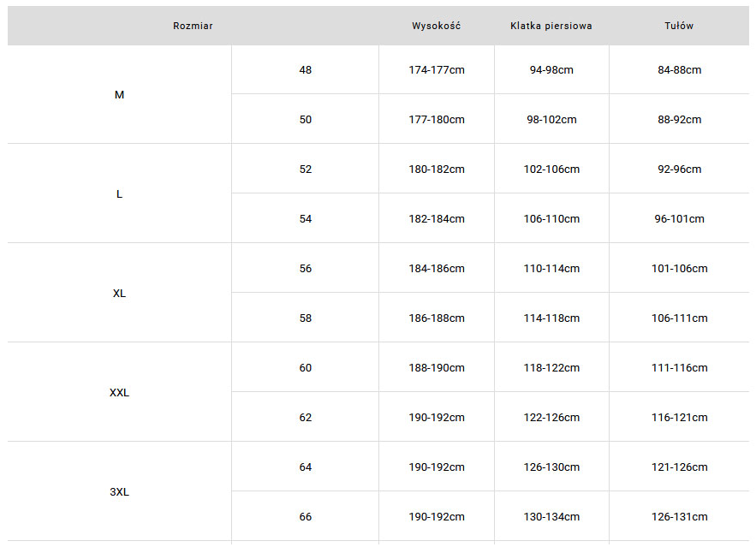The height and width of the screenshot is (547, 756).
Task: Click the Wysokość column header
Action: click(x=436, y=26)
